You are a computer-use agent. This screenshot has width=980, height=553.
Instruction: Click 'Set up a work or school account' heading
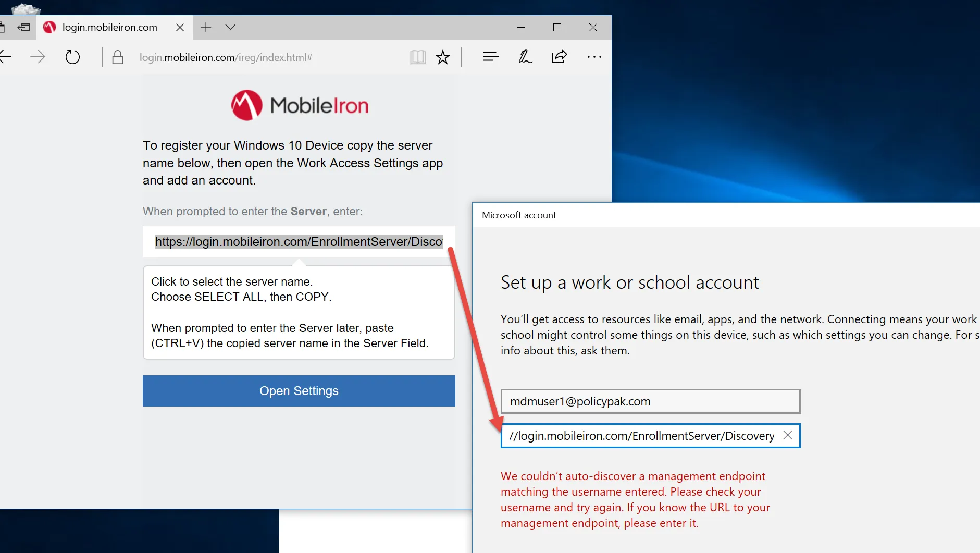629,282
